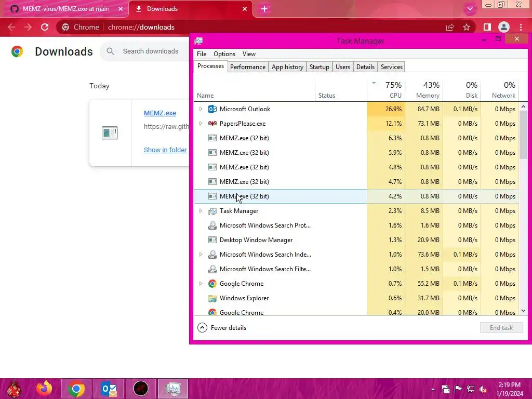Expand the 0.7% Google Chrome process group

pos(201,284)
